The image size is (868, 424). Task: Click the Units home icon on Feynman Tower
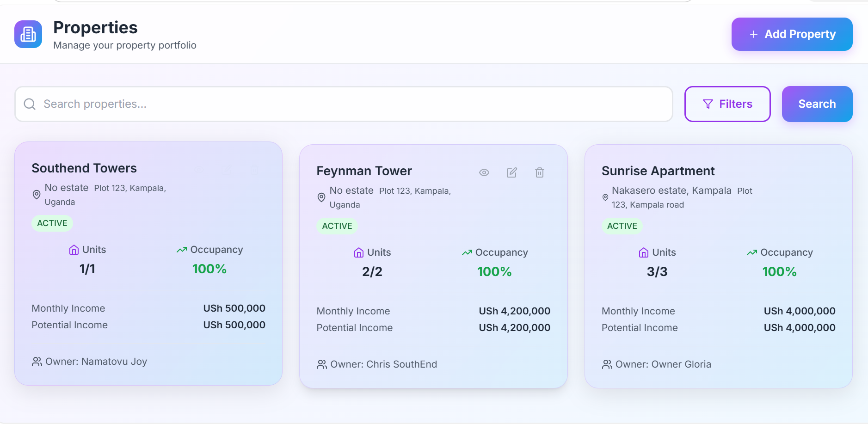(x=359, y=252)
